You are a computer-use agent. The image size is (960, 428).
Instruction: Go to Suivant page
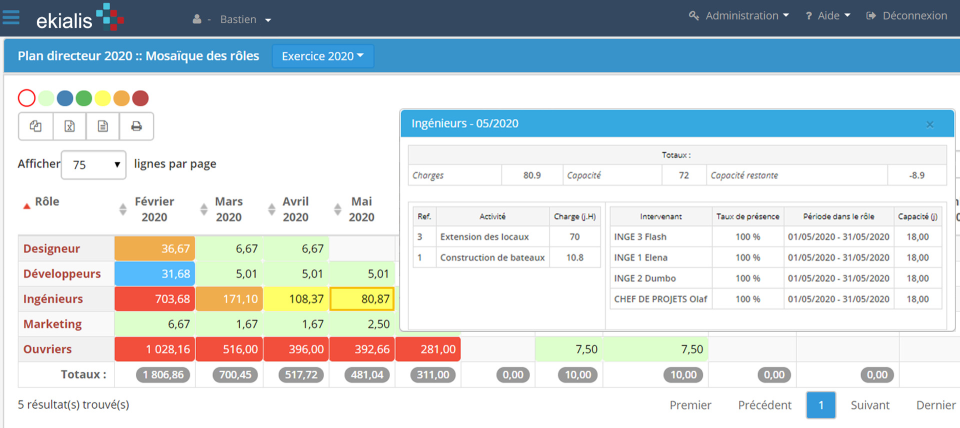(870, 405)
